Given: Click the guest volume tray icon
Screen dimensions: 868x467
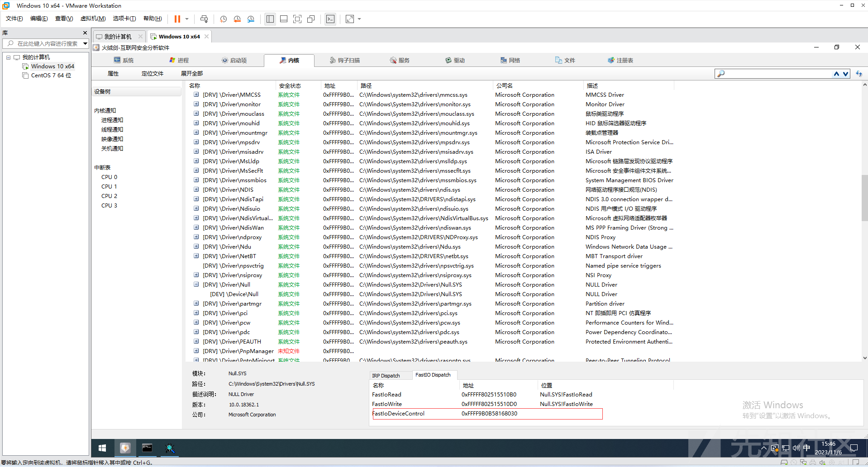Looking at the screenshot, I should tap(796, 448).
